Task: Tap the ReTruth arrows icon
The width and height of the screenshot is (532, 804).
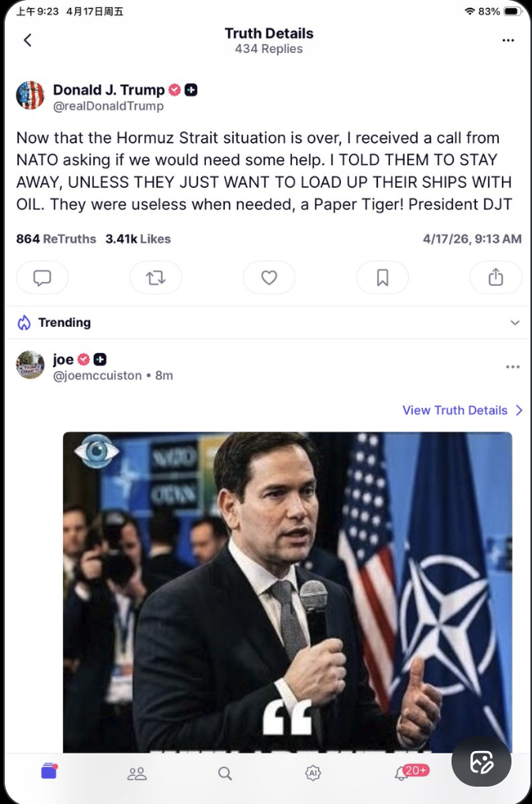Action: pos(155,277)
